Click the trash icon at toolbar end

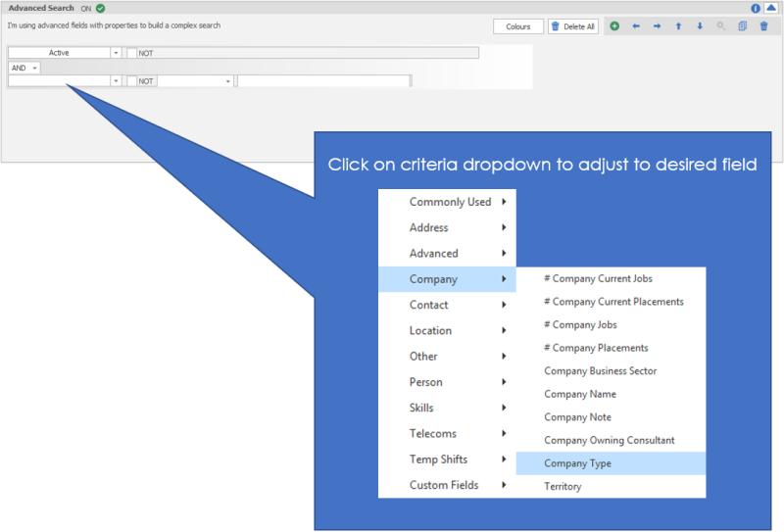coord(764,26)
